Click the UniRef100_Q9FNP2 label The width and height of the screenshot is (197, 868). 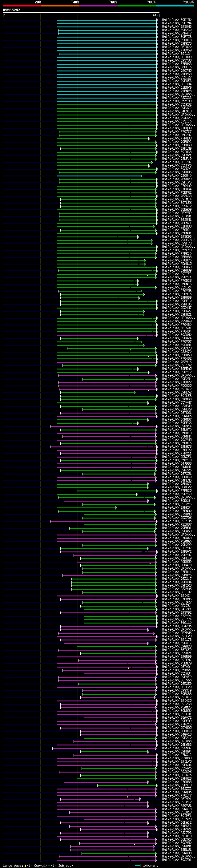tap(176, 142)
